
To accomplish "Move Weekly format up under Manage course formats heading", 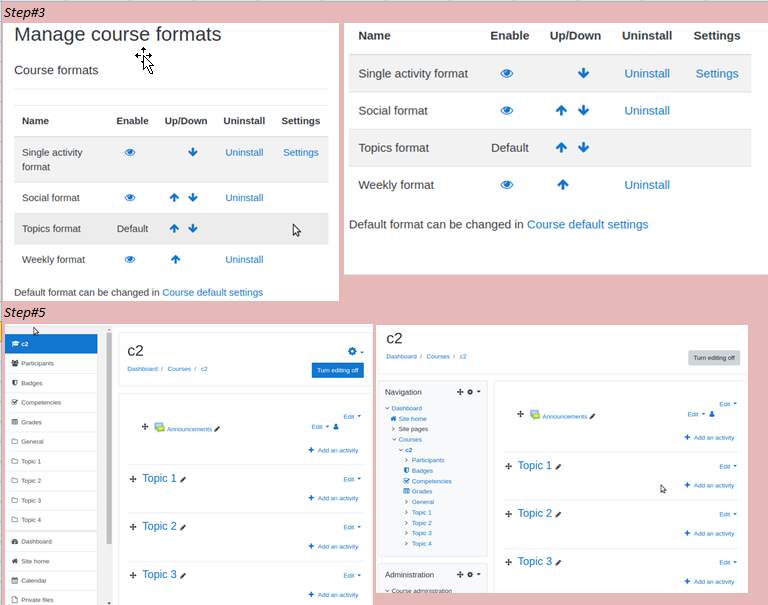I will click(175, 260).
